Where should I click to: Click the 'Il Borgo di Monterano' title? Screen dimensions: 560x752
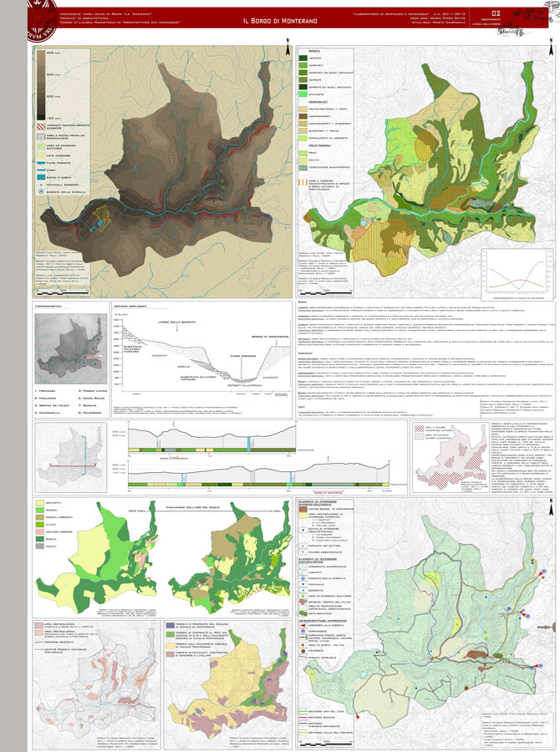click(x=279, y=20)
